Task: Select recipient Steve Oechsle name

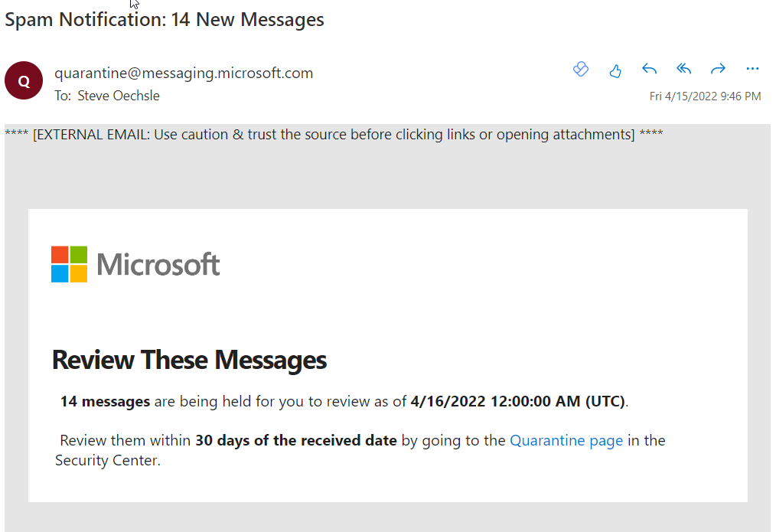Action: point(119,96)
